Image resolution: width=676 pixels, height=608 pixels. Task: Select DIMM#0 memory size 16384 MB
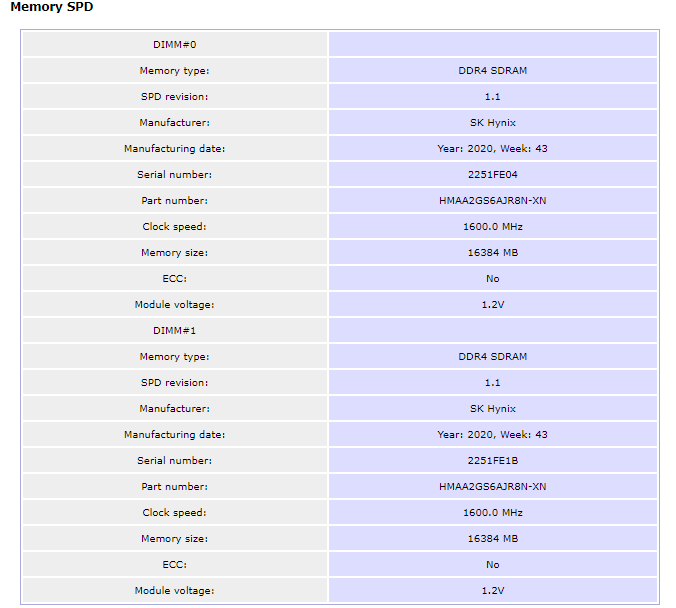(x=493, y=253)
